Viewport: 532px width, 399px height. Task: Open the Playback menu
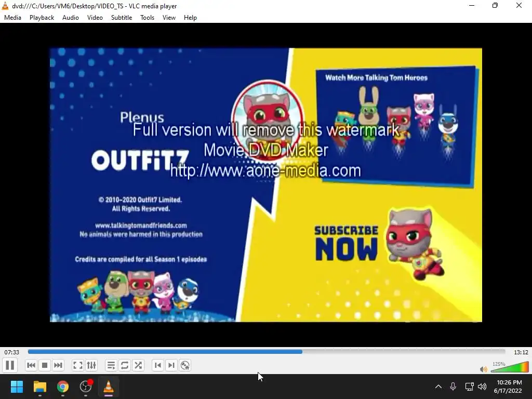(42, 18)
